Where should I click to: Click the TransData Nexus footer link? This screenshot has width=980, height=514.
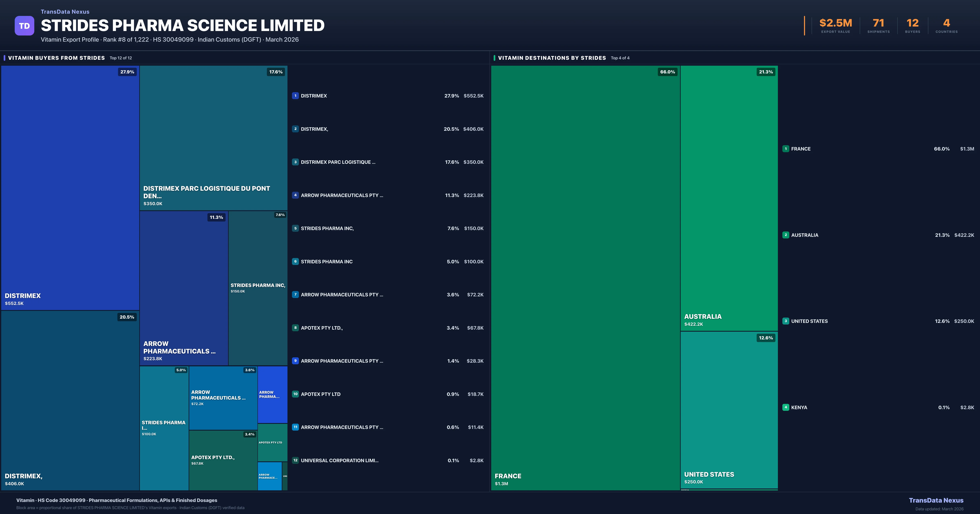[x=936, y=500]
